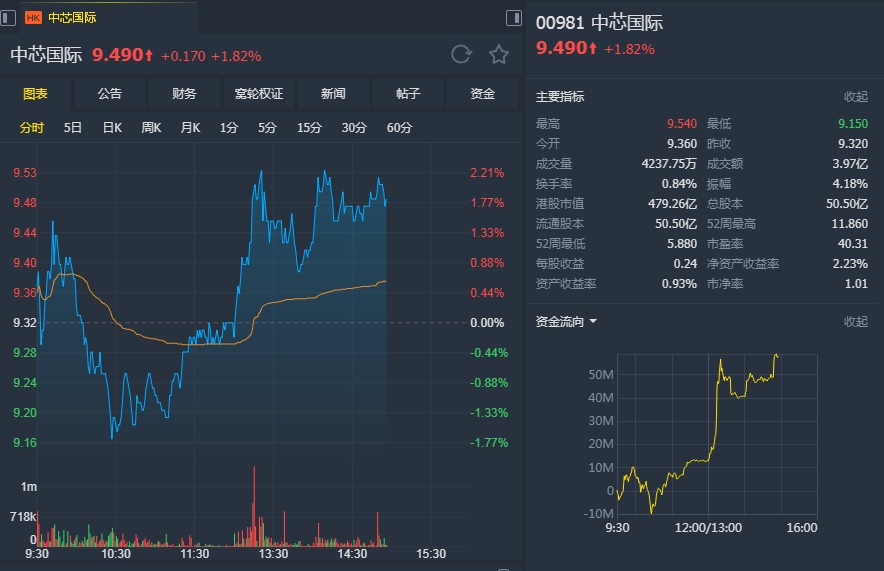The height and width of the screenshot is (571, 884).
Task: Collapse the 主要指标 section via 收起
Action: pos(856,97)
